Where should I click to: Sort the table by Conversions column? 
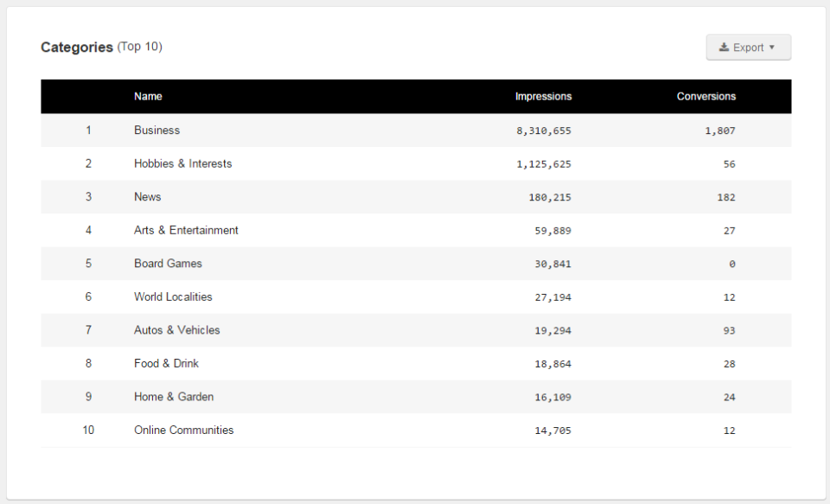coord(705,96)
